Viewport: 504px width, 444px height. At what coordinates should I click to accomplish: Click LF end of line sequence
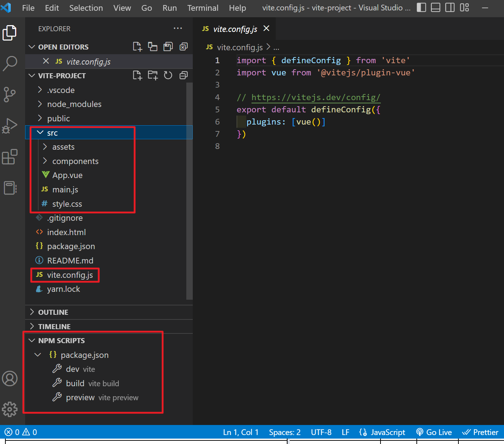[x=345, y=432]
